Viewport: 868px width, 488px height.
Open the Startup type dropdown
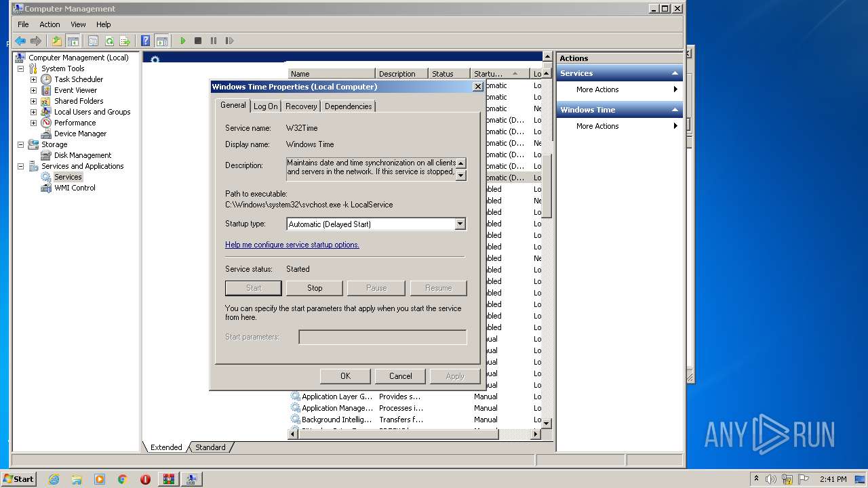(460, 224)
